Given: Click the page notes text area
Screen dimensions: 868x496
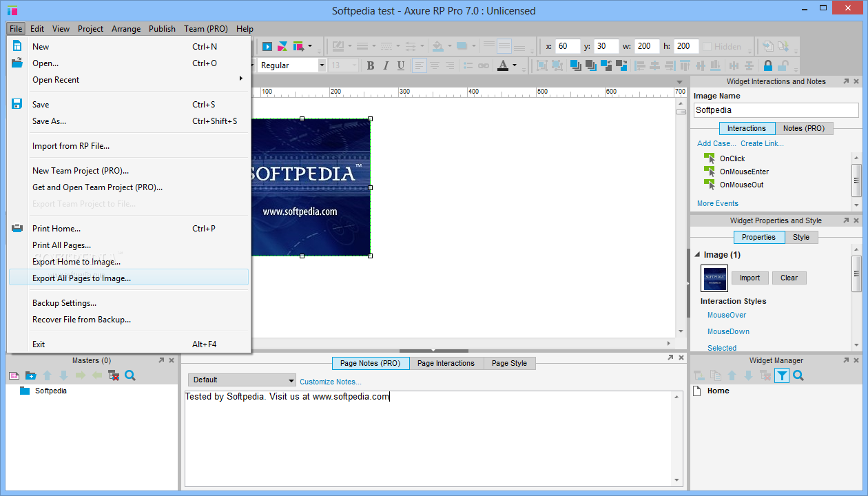Looking at the screenshot, I should tap(428, 438).
